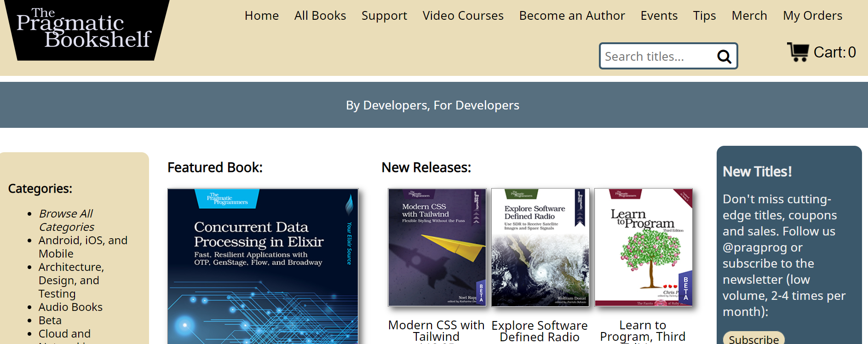Navigate to Video Courses

(x=463, y=16)
